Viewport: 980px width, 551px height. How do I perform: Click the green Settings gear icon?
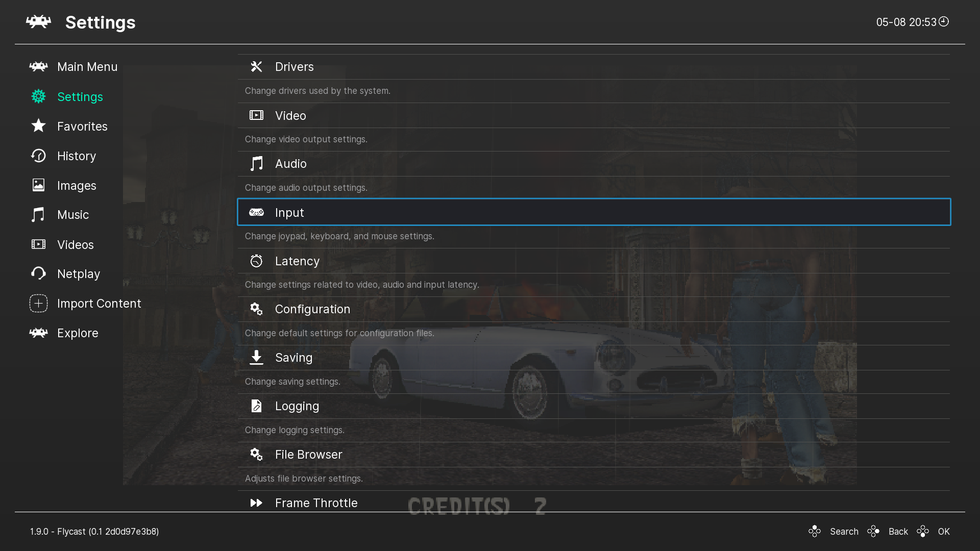click(x=38, y=96)
